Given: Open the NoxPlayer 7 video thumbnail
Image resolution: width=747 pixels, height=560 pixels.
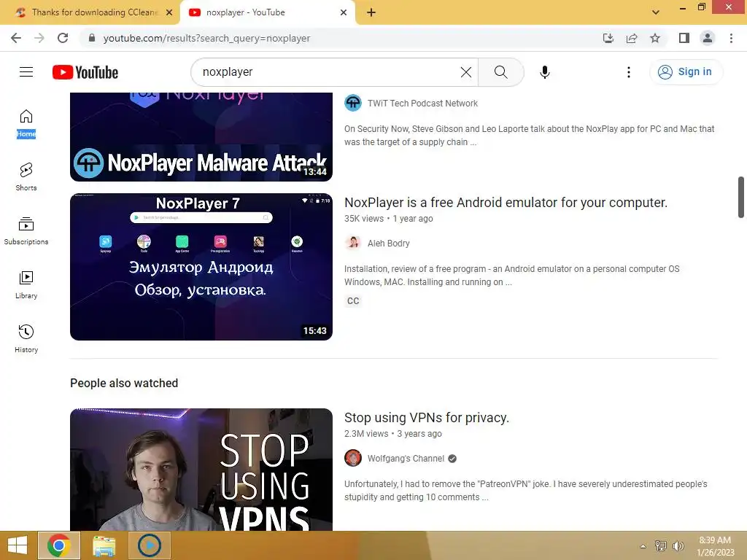Looking at the screenshot, I should click(x=201, y=267).
